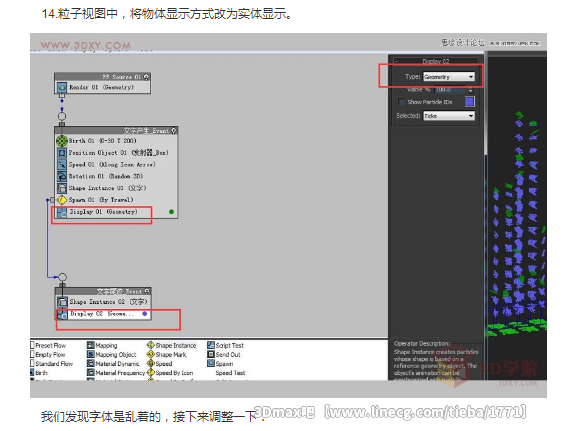Select the Mapping Object depot operator
566x431 pixels.
[x=112, y=354]
